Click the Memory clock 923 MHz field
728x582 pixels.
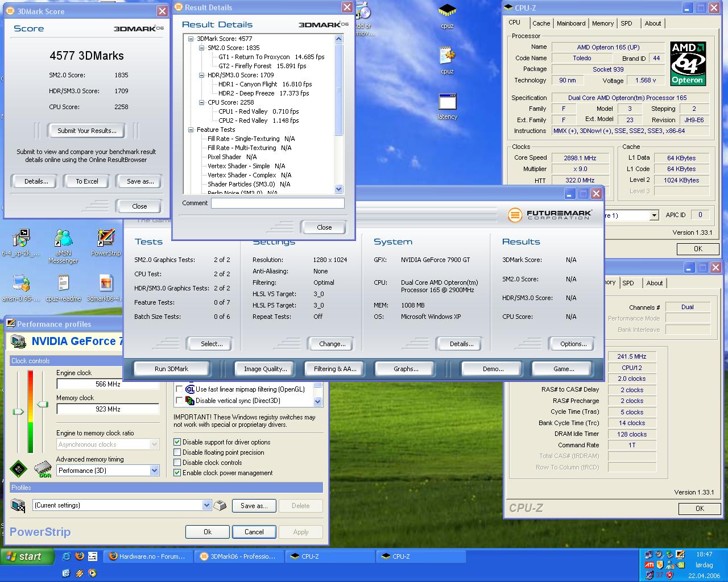coord(107,409)
